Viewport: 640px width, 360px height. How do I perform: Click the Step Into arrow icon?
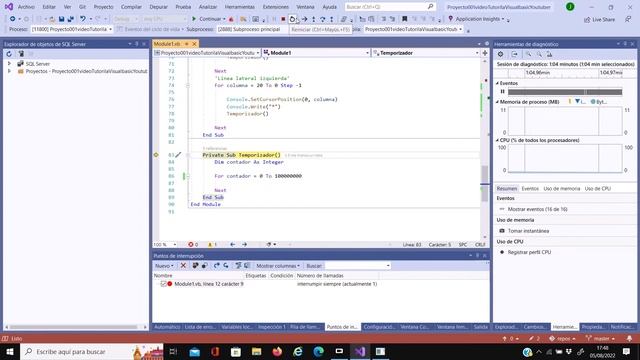(313, 19)
